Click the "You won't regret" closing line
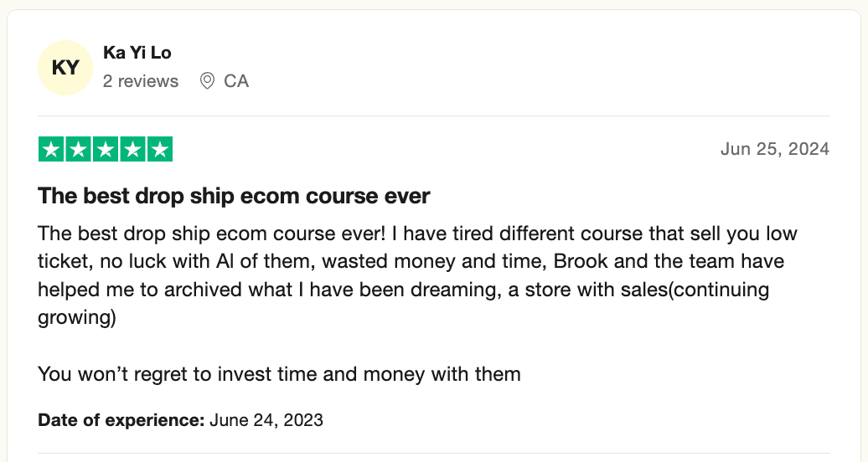This screenshot has width=868, height=462. 279,373
